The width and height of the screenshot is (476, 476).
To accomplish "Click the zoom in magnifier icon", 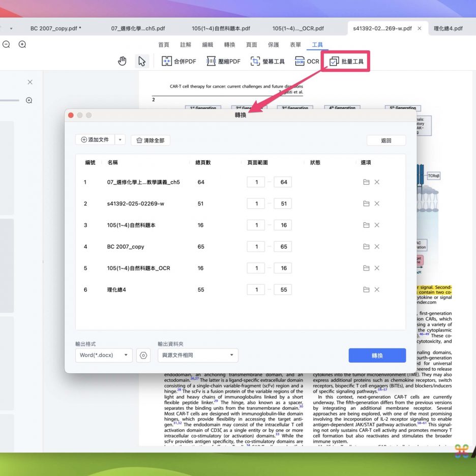I will [x=22, y=45].
